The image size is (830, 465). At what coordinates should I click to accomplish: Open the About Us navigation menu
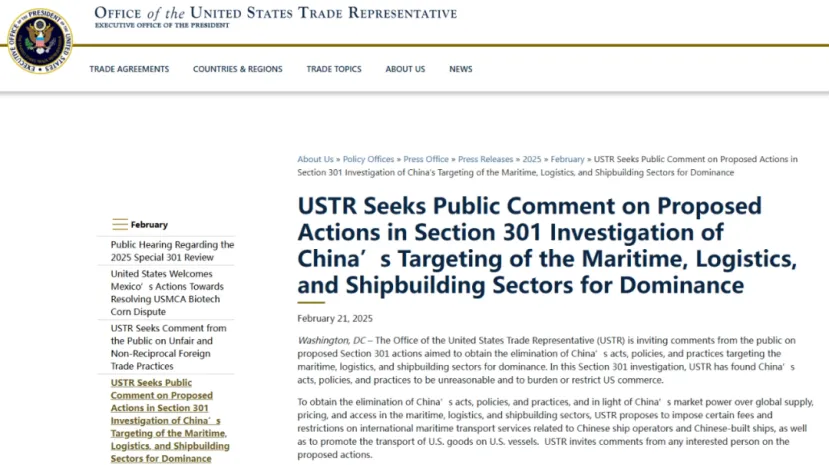point(405,69)
